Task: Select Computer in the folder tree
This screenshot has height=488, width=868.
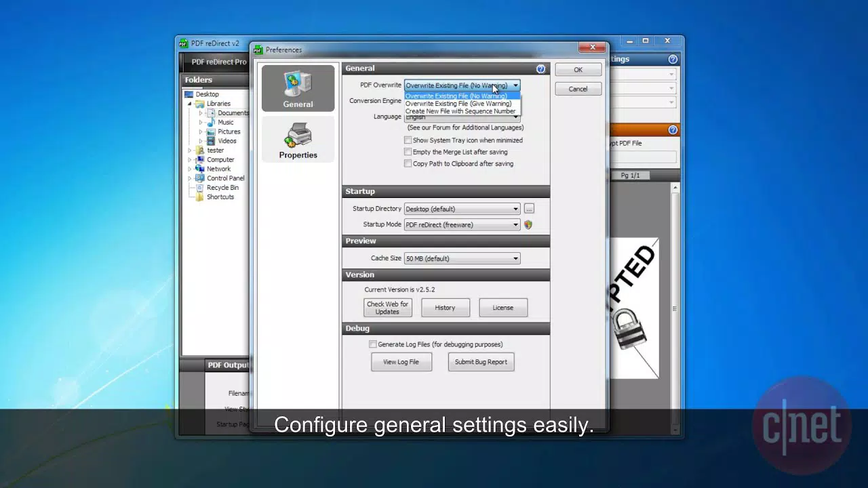Action: pyautogui.click(x=220, y=160)
